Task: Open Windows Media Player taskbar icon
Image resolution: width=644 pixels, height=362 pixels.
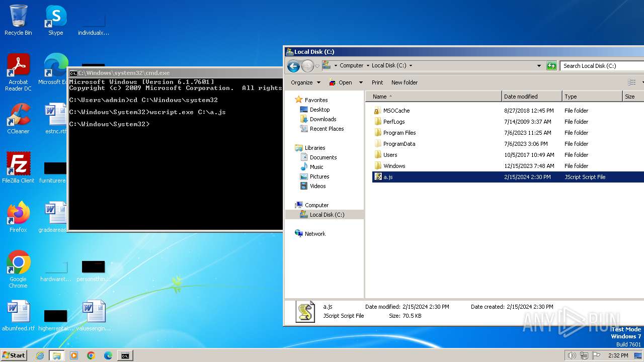Action: pyautogui.click(x=74, y=355)
